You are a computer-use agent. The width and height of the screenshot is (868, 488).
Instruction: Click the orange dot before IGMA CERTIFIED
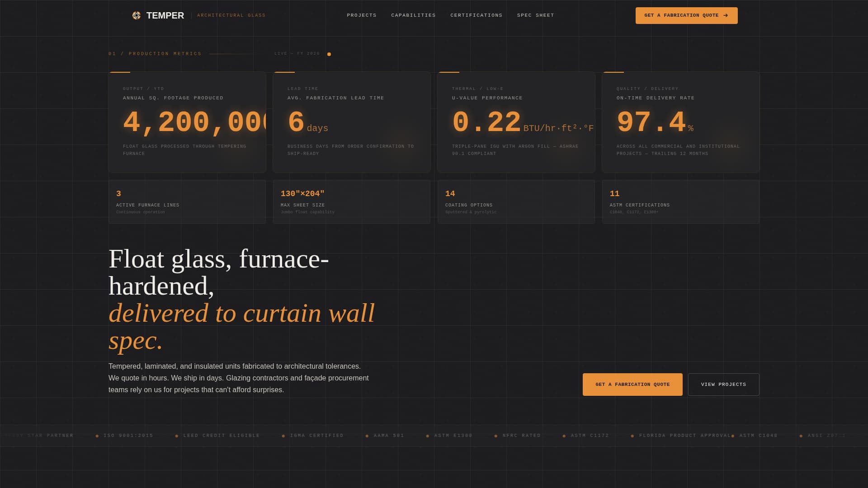point(283,436)
